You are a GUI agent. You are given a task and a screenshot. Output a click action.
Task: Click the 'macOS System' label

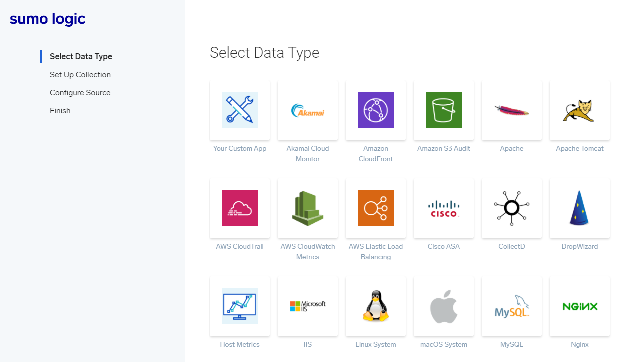pos(444,344)
